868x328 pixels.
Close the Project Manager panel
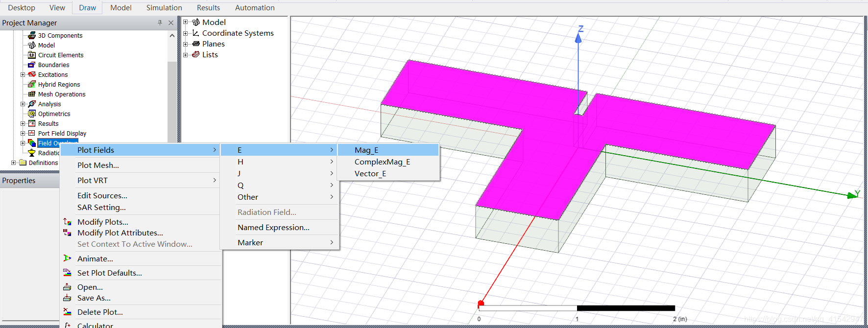tap(171, 23)
